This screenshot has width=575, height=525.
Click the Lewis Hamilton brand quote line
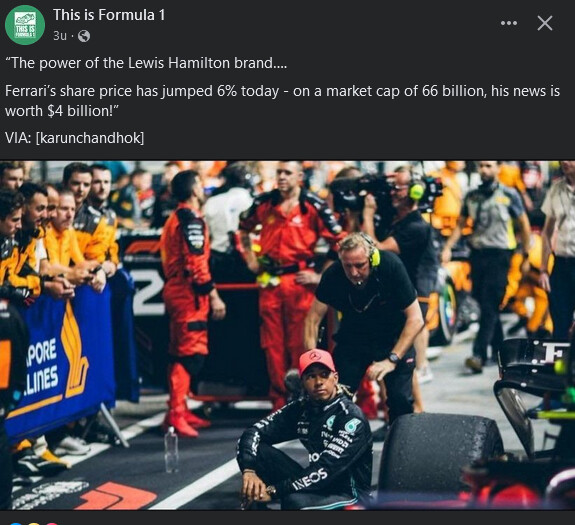click(x=146, y=63)
